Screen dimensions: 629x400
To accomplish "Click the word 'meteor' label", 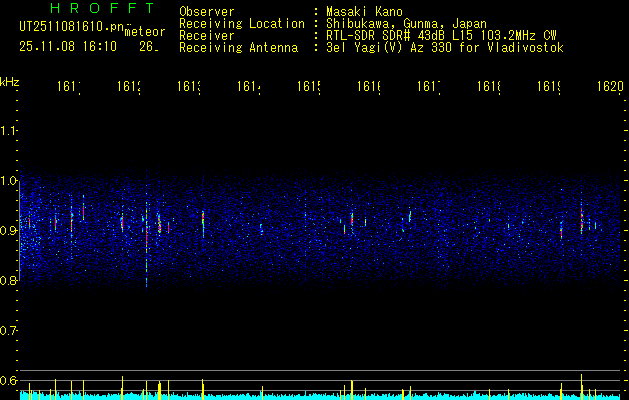I will pyautogui.click(x=145, y=32).
